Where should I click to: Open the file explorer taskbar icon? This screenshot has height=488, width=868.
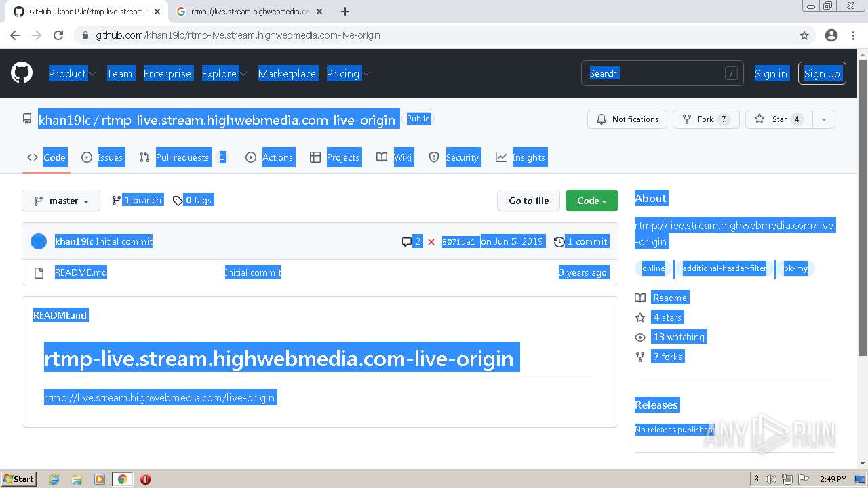point(77,479)
